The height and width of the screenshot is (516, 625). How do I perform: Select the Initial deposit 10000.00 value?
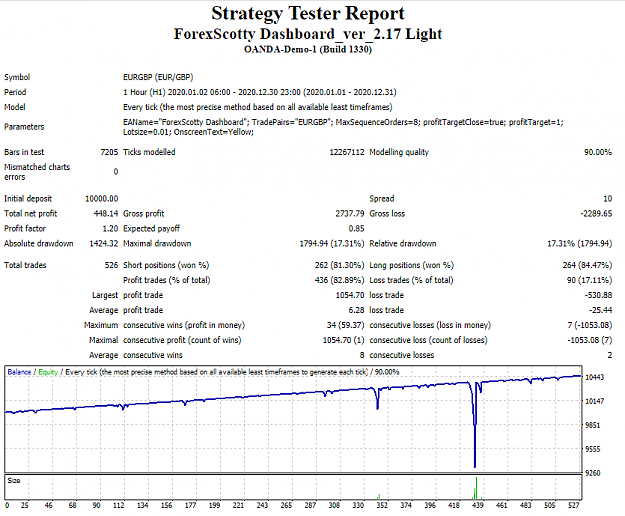102,198
